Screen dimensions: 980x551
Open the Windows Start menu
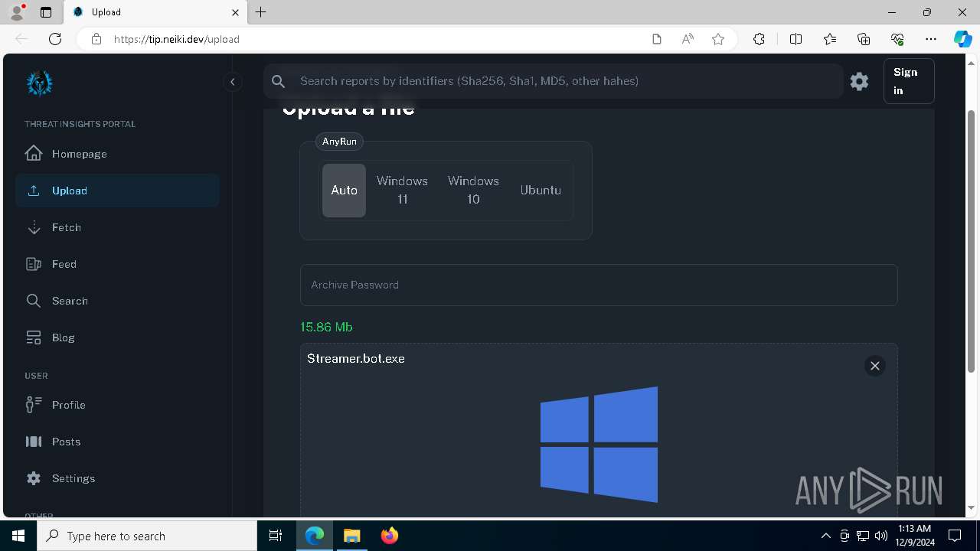pos(18,536)
